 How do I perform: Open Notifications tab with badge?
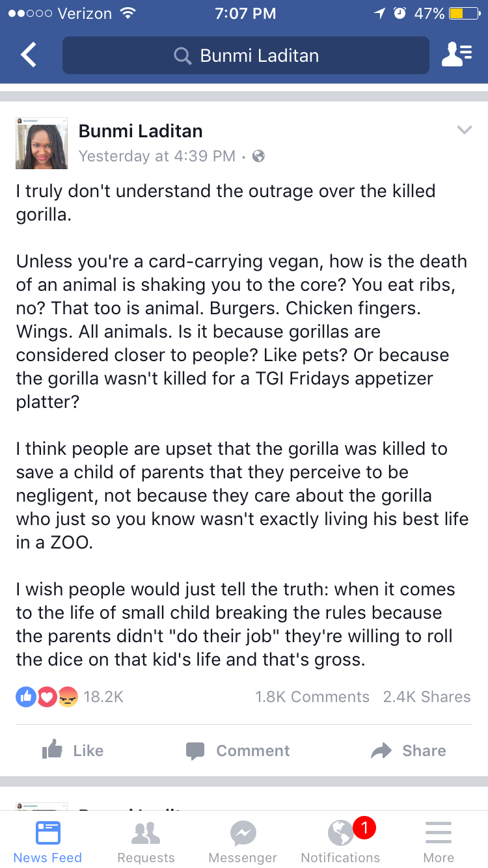point(340,840)
